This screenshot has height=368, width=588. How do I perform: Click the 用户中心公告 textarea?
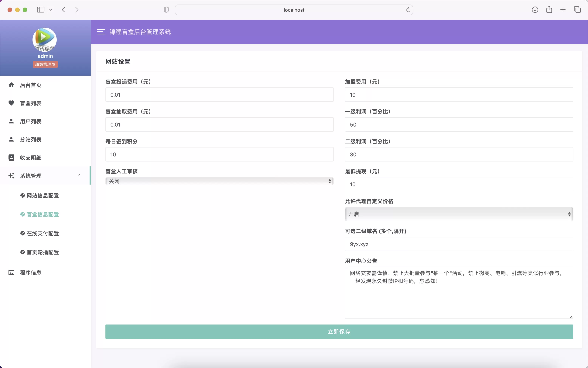point(459,293)
